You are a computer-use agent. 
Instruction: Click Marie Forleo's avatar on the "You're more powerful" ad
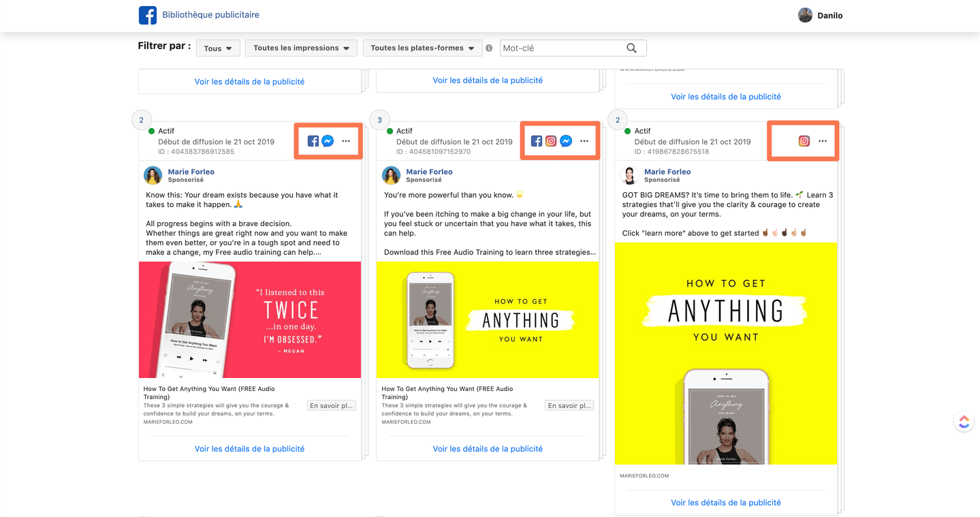pos(392,176)
